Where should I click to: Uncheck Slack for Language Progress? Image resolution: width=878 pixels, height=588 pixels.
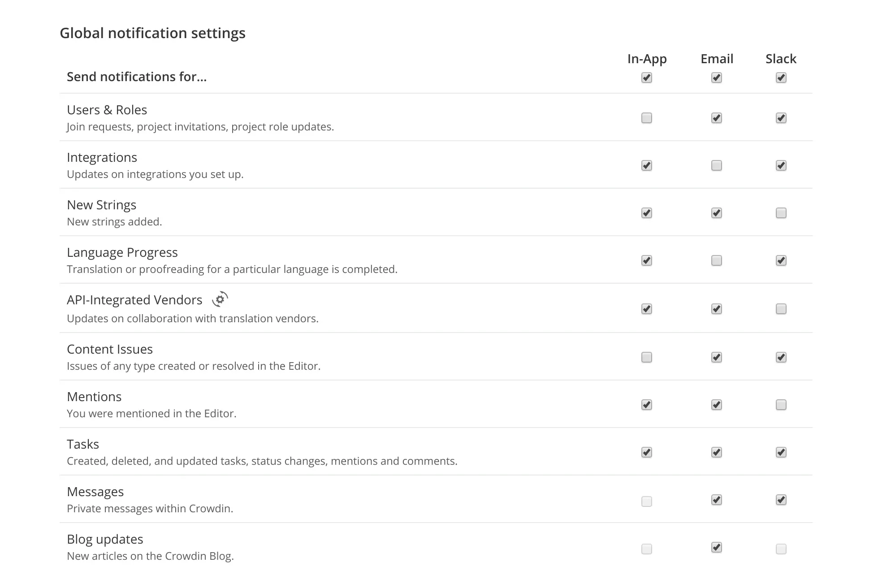point(781,261)
